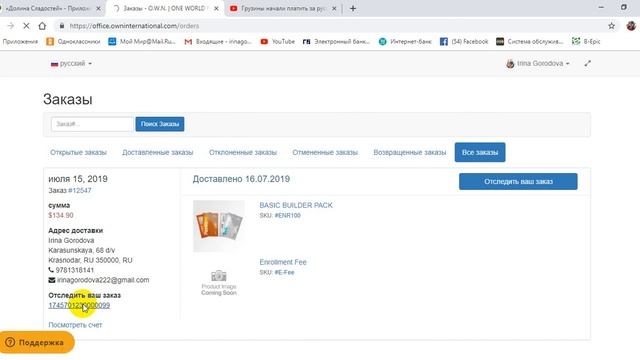This screenshot has width=640, height=360.
Task: Minimize the browser window
Action: [601, 7]
